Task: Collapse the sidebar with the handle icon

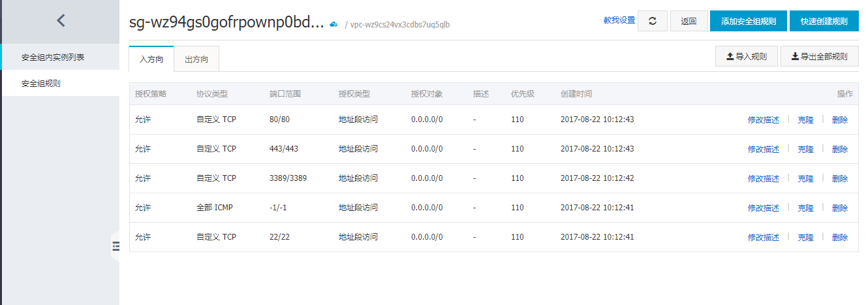Action: [116, 246]
